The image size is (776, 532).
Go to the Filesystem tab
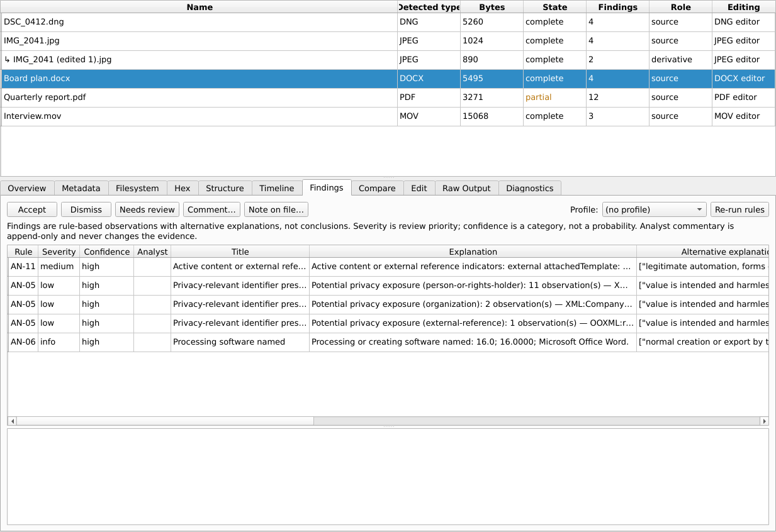pos(137,188)
